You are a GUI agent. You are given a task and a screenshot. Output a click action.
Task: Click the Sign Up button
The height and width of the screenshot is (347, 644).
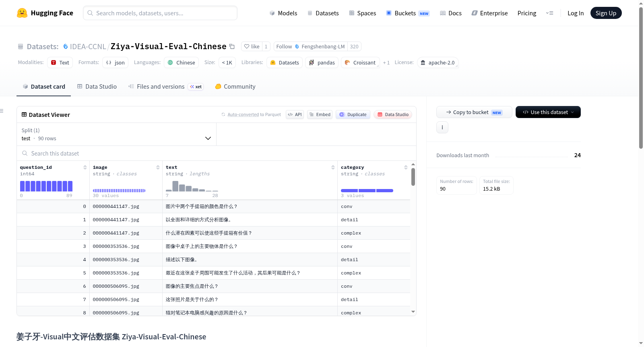(x=606, y=13)
